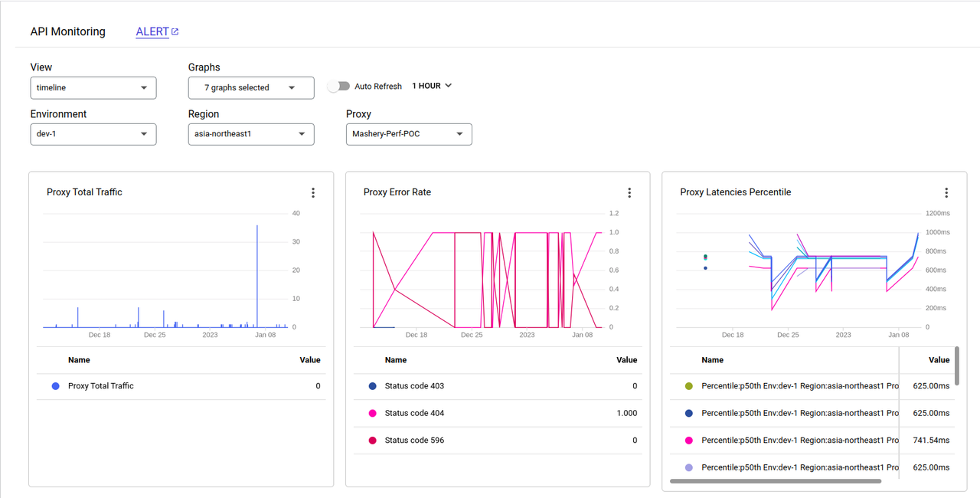
Task: Toggle the Auto Refresh switch
Action: pos(338,87)
